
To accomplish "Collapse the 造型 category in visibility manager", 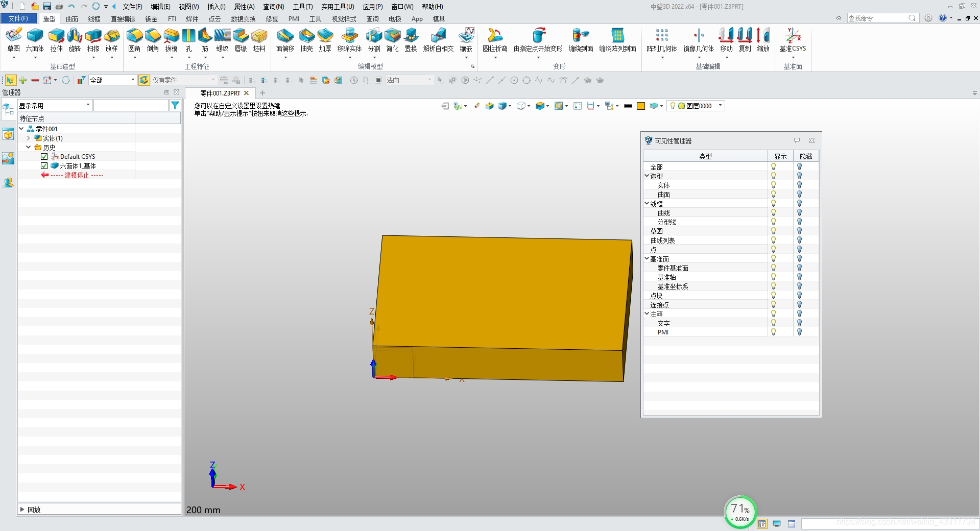I will tap(647, 176).
